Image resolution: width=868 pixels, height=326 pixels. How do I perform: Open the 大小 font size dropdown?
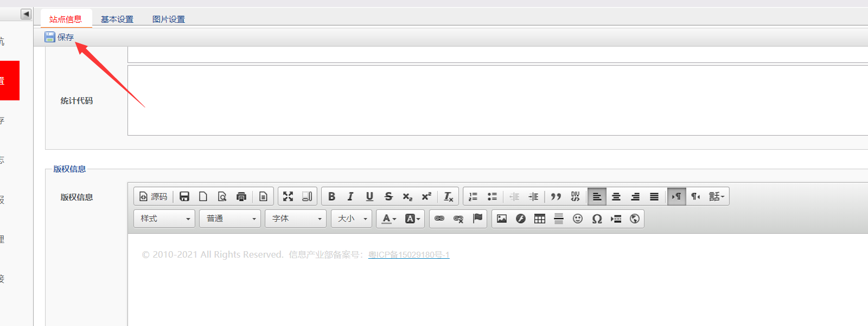click(352, 219)
